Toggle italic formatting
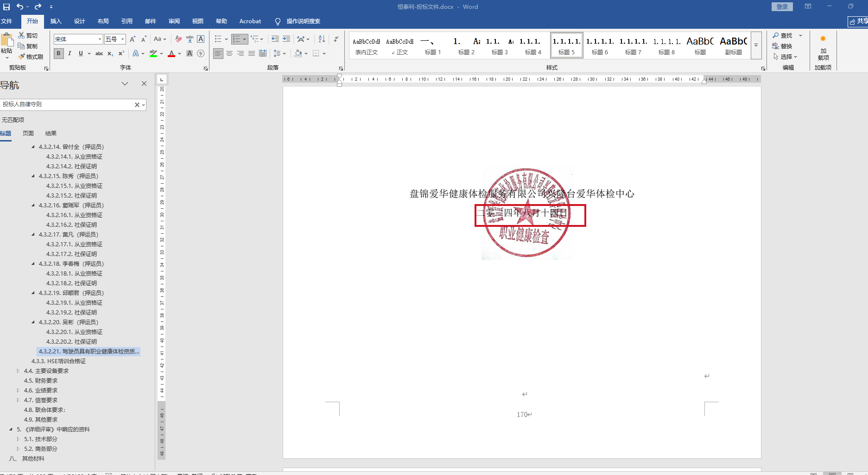The image size is (868, 475). click(70, 53)
